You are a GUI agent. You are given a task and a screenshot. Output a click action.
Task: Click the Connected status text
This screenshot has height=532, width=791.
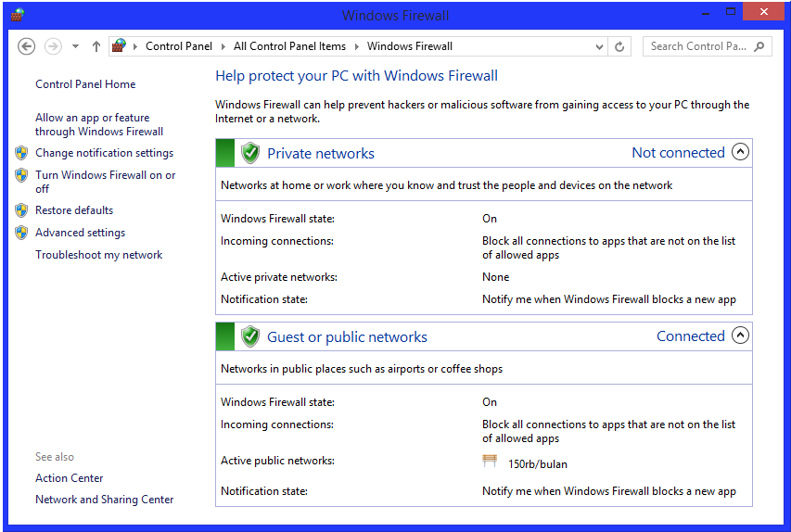pyautogui.click(x=691, y=336)
